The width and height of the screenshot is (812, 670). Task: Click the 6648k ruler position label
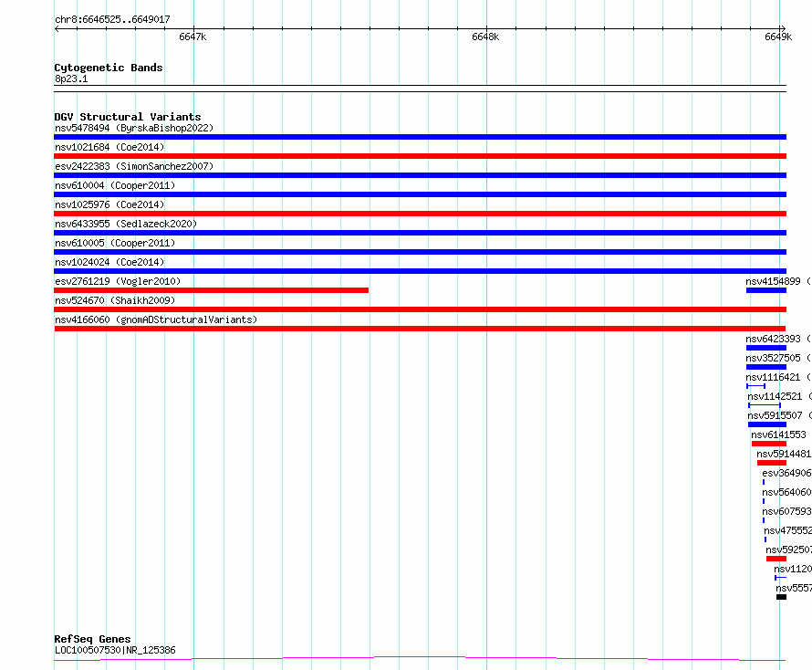tap(485, 37)
